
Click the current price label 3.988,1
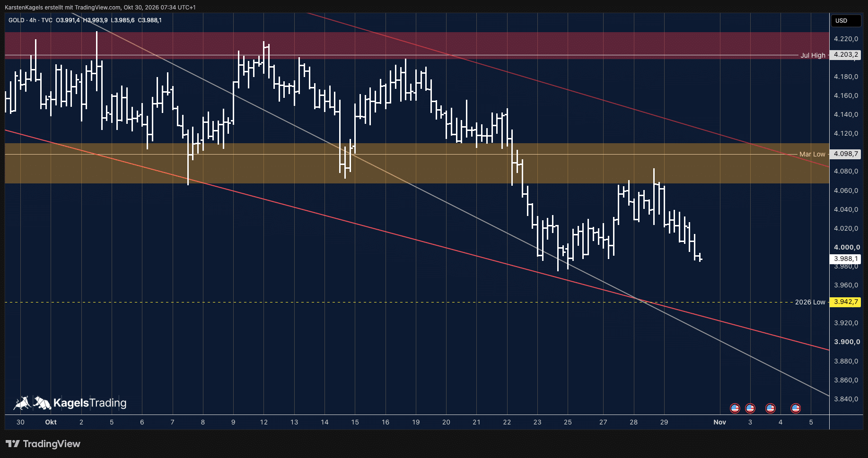tap(845, 259)
